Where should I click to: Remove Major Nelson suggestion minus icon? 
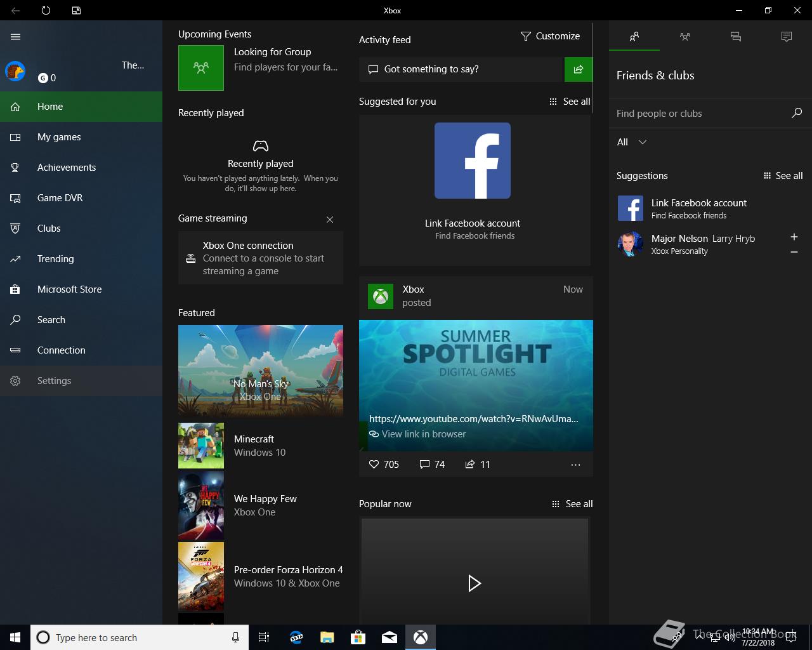[x=794, y=252]
